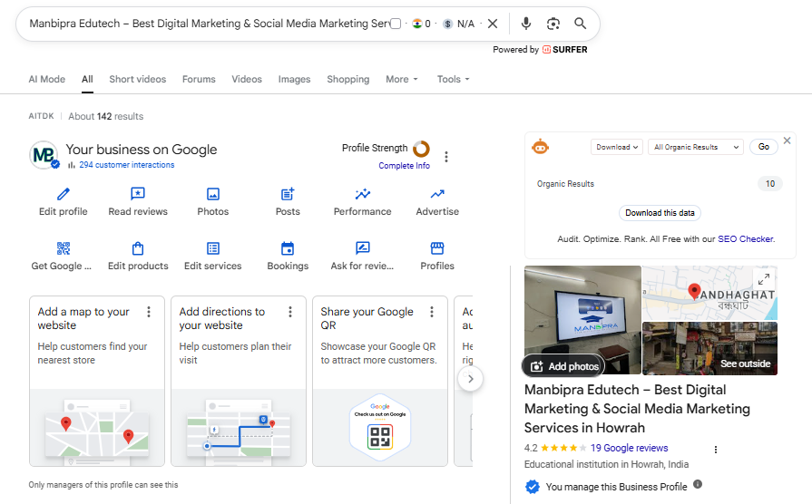Switch to Images tab
Viewport: 812px width, 504px height.
point(294,79)
